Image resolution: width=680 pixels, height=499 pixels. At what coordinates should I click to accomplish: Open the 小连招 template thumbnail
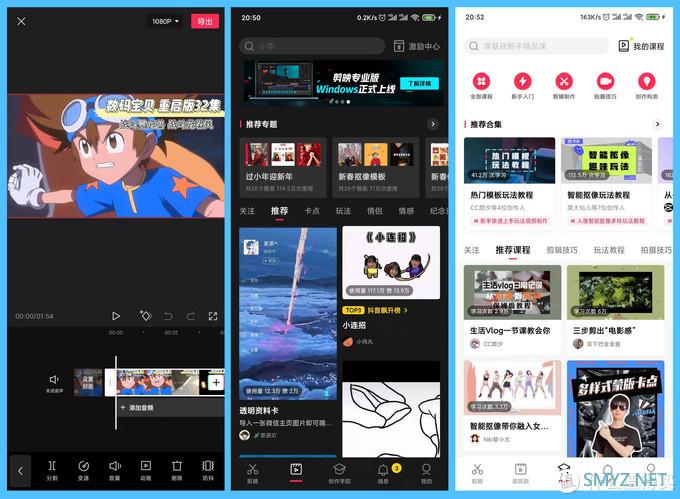(x=391, y=263)
